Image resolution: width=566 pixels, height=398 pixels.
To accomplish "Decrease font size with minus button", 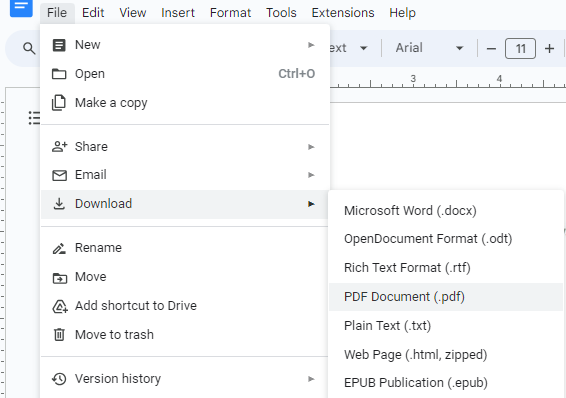I will pyautogui.click(x=491, y=48).
